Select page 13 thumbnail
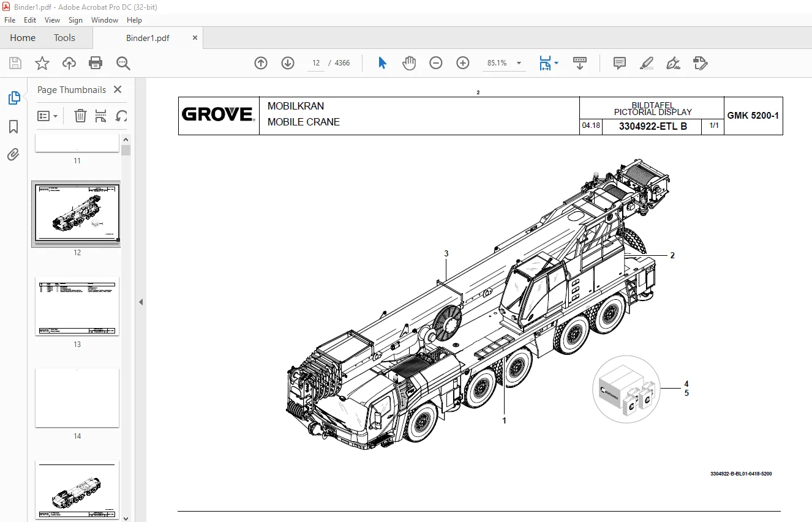This screenshot has height=522, width=812. (77, 305)
